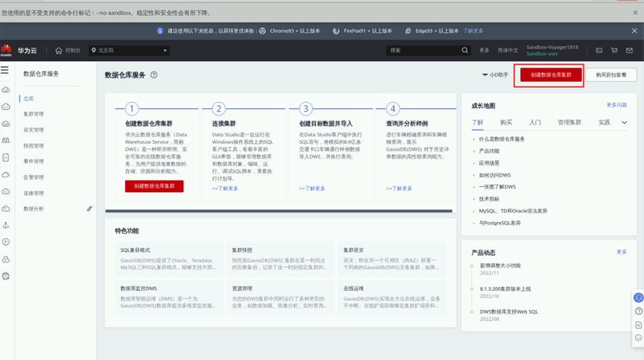Viewport: 644px width, 360px height.
Task: Click the horizontal scrollbar under steps
Action: click(x=278, y=211)
